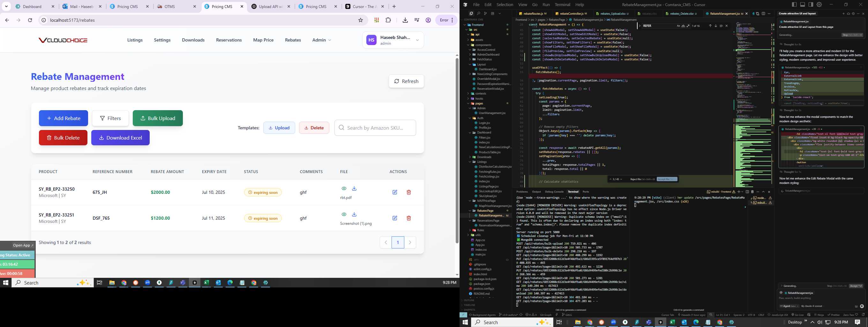The image size is (868, 327).
Task: Open the Agent mode dropdown in chat
Action: click(x=789, y=306)
